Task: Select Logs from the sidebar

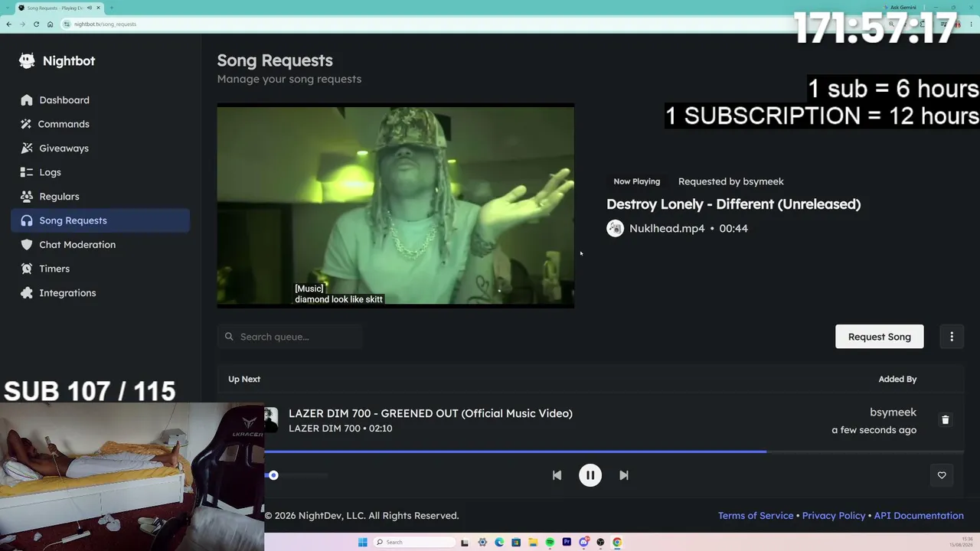Action: 100,172
